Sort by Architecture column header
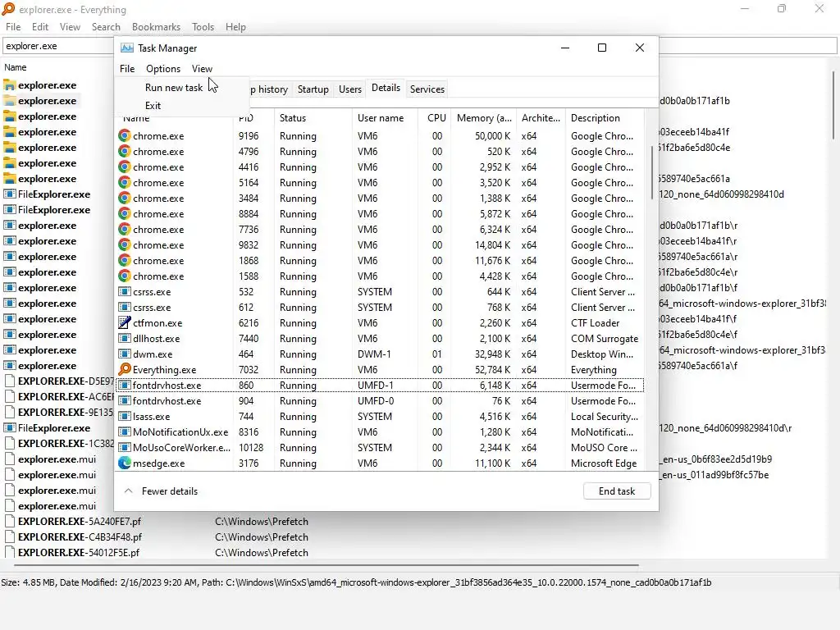840x630 pixels. point(541,118)
